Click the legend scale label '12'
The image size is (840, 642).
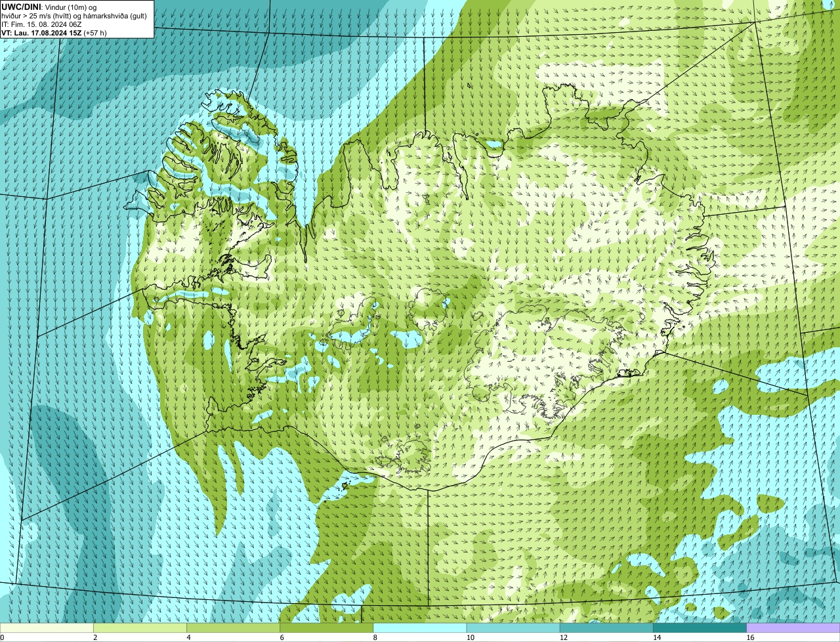coord(564,637)
